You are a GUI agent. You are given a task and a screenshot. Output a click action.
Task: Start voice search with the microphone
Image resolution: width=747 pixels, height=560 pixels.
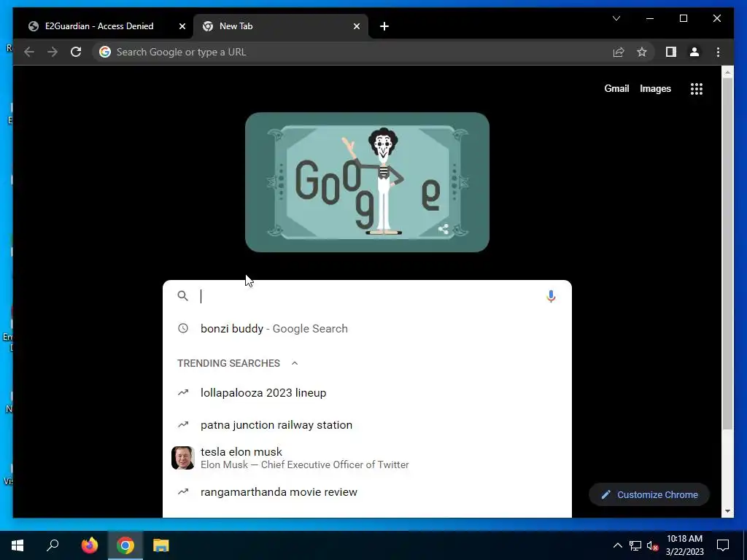click(551, 296)
